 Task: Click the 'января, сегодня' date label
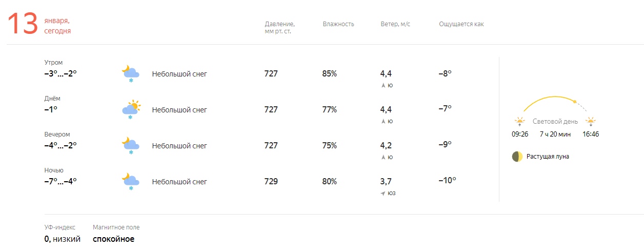(x=57, y=26)
